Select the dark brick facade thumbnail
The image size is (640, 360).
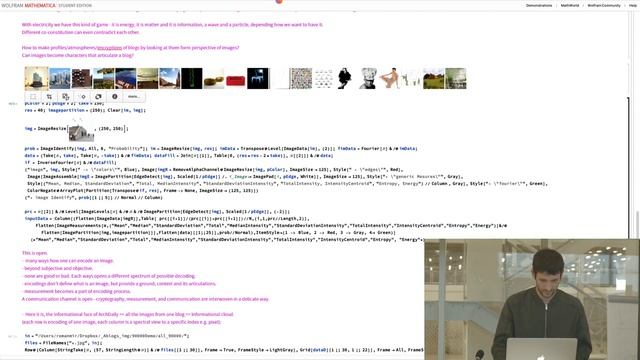click(82, 78)
